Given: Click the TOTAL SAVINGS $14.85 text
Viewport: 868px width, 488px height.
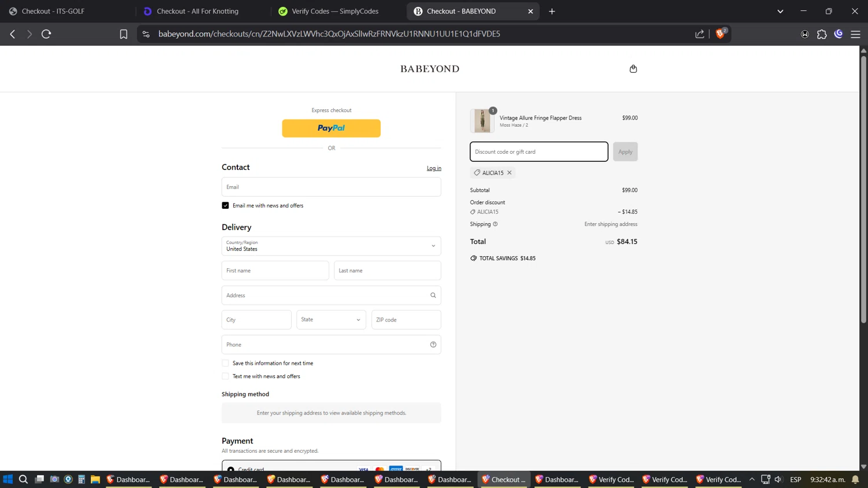Looking at the screenshot, I should [x=507, y=258].
